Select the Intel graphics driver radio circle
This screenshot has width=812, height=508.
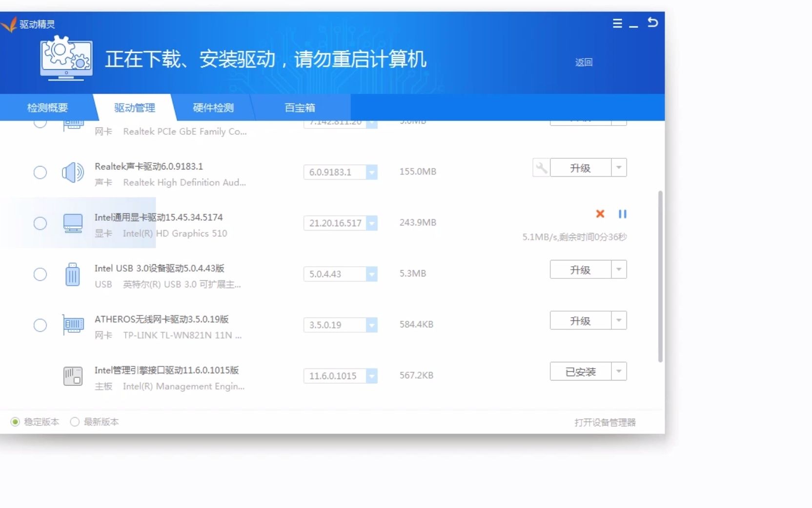pyautogui.click(x=40, y=223)
